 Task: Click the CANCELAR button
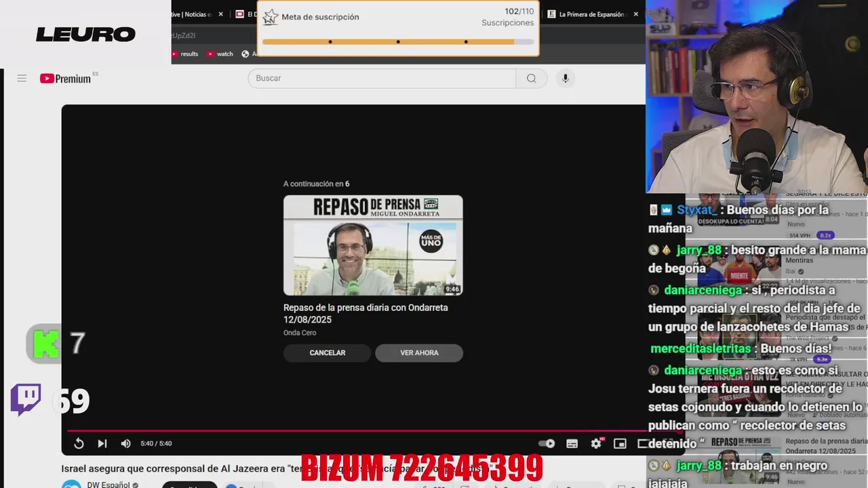click(328, 353)
